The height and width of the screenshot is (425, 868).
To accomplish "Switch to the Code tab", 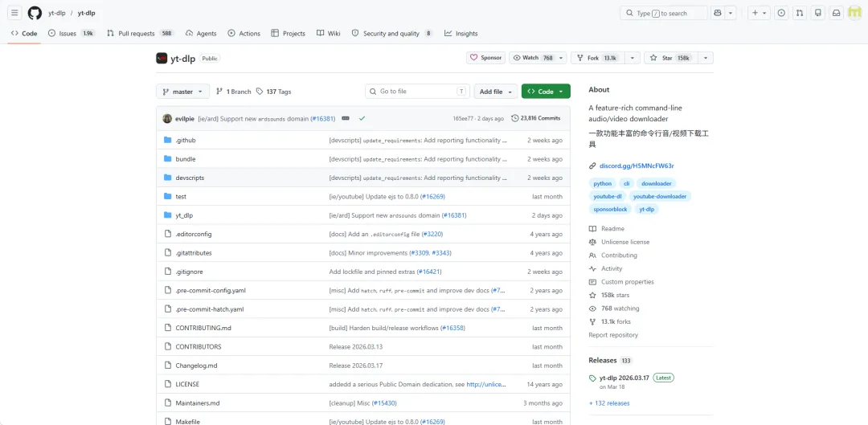I will coord(24,33).
